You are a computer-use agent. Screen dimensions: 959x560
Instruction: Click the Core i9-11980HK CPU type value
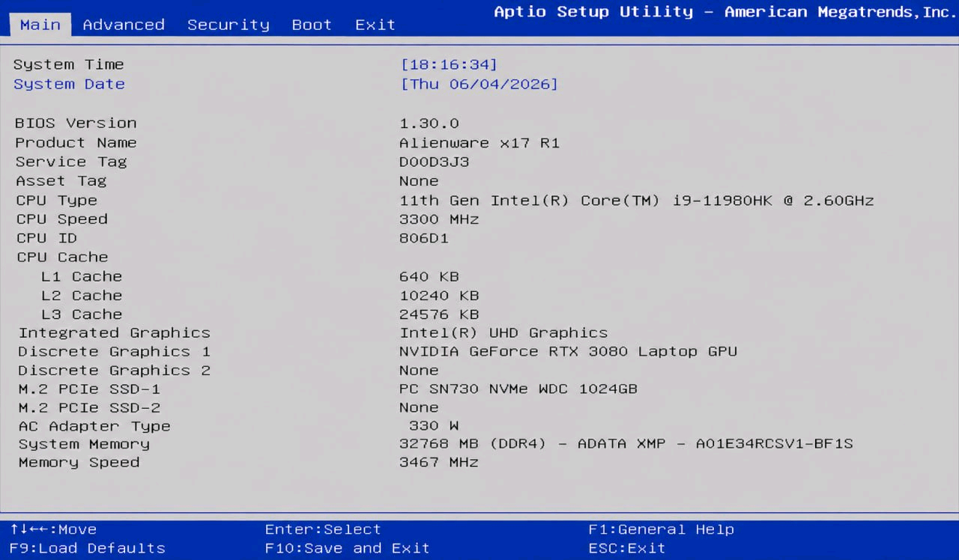pos(637,200)
